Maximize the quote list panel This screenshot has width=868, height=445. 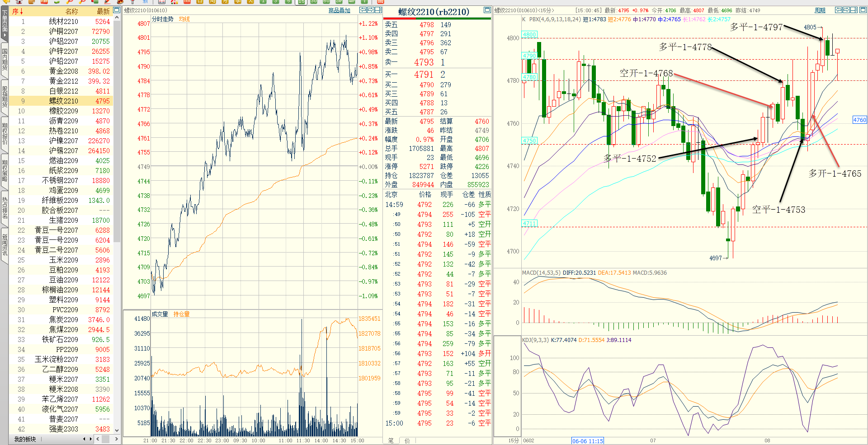tap(117, 10)
